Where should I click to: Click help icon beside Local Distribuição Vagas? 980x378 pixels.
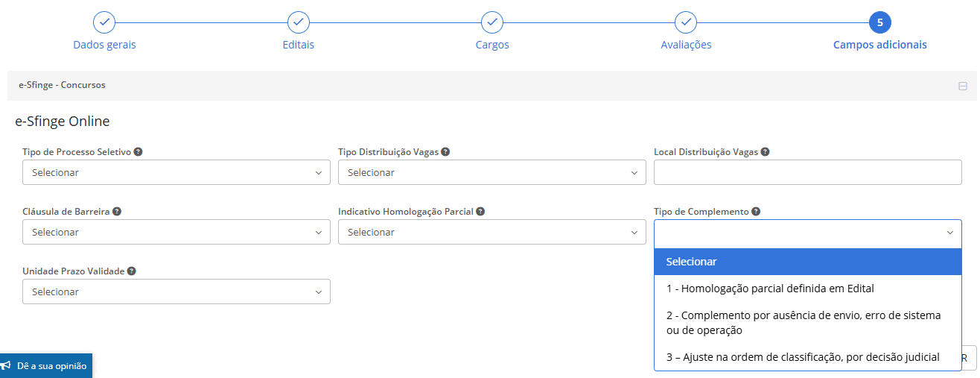[x=766, y=152]
